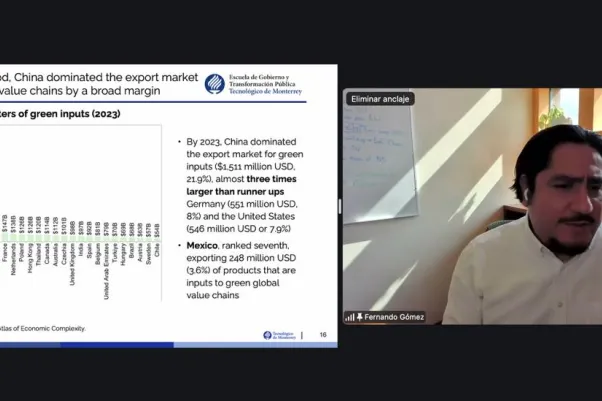
Task: Click the bold Mexico bullet text
Action: [202, 245]
